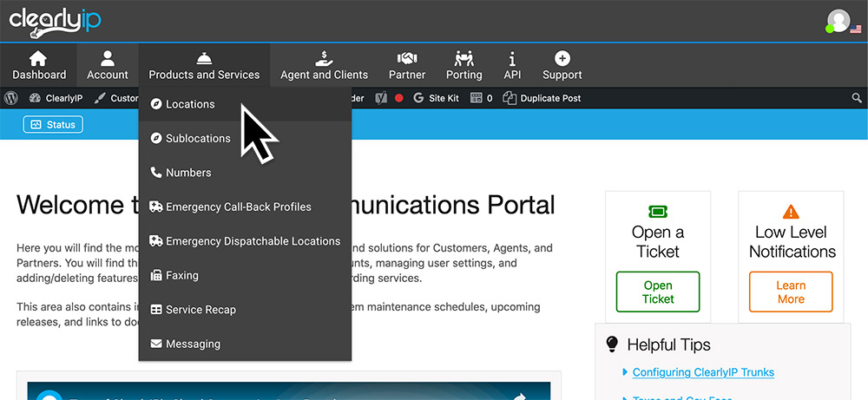Open the Dashboard home icon
The image size is (868, 400).
click(38, 59)
